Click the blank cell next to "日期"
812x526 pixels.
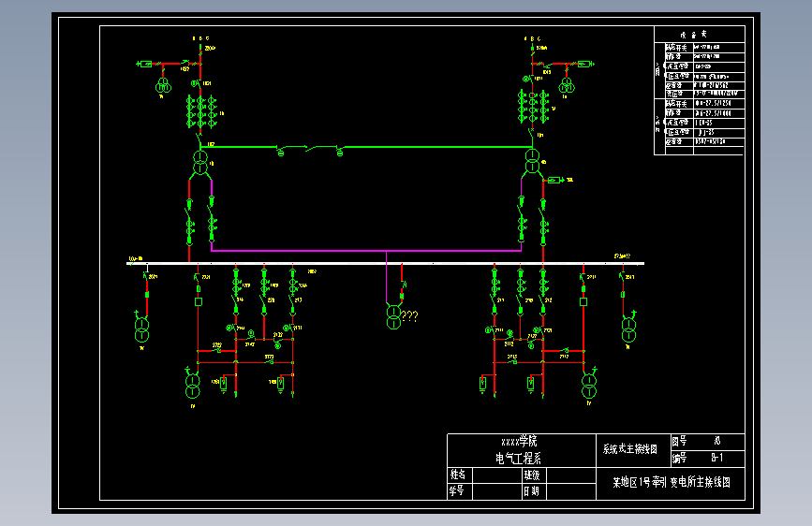(571, 491)
